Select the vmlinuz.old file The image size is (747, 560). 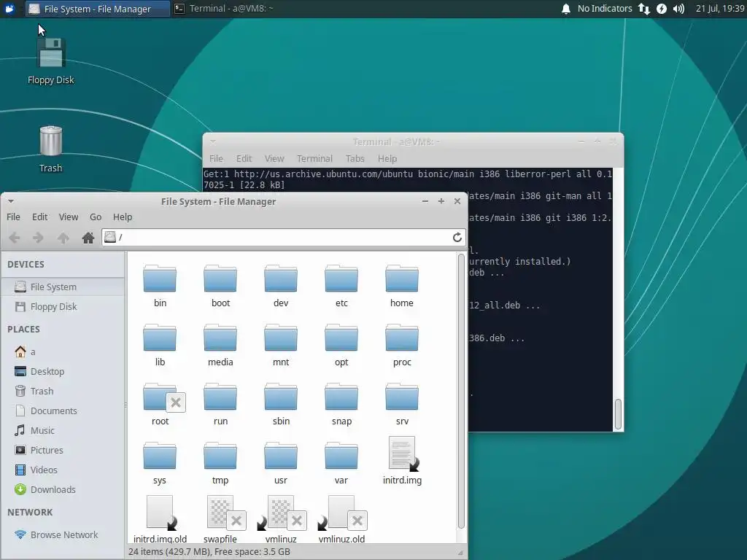(341, 519)
